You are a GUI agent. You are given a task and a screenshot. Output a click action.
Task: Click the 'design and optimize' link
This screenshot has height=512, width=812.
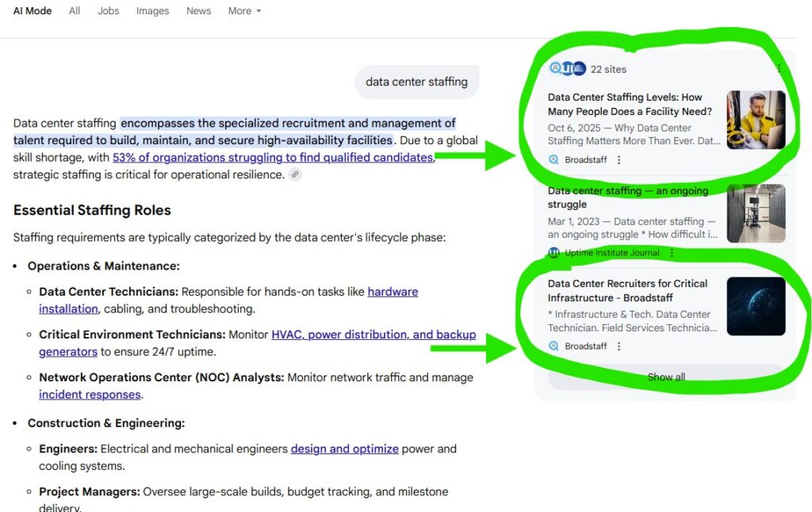tap(344, 449)
